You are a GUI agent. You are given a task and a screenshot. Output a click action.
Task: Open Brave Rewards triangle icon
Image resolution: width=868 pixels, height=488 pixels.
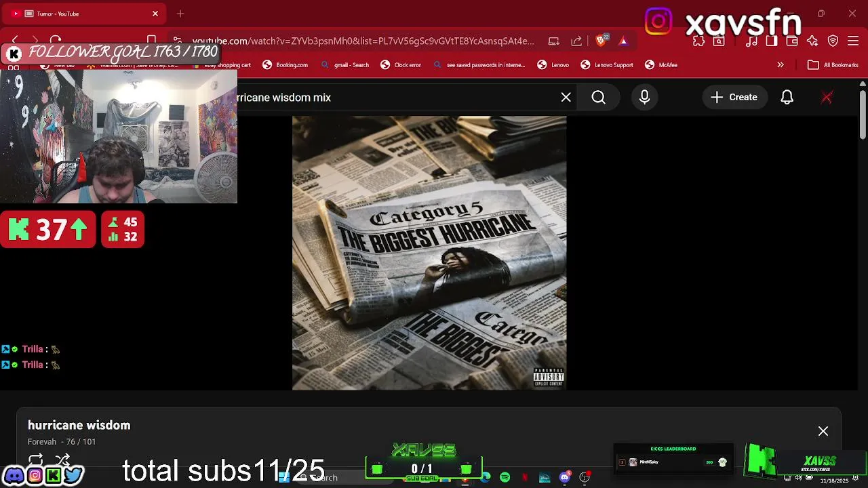623,41
